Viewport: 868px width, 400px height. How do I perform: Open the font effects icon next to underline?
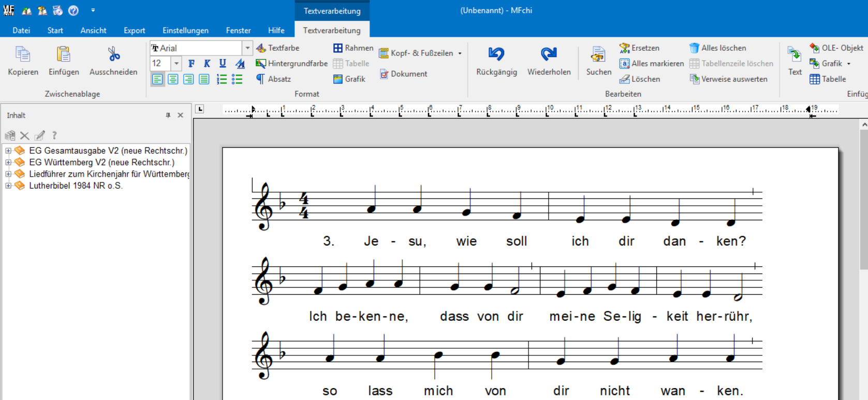(x=240, y=63)
